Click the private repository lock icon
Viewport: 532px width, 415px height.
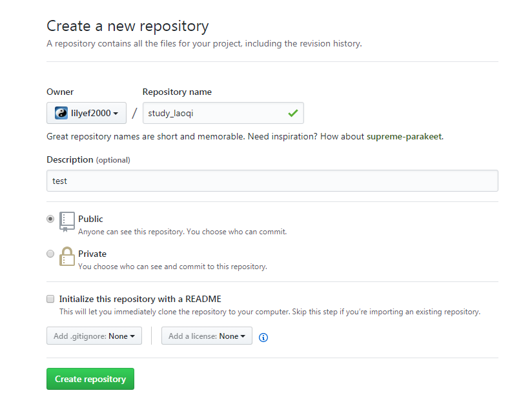point(67,256)
